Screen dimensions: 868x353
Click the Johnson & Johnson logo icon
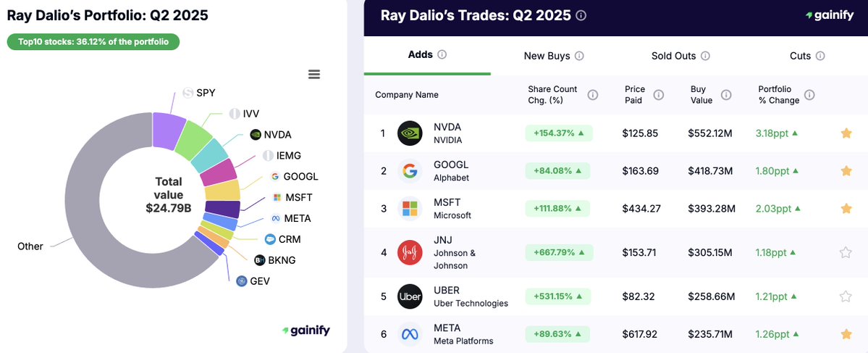[x=410, y=252]
